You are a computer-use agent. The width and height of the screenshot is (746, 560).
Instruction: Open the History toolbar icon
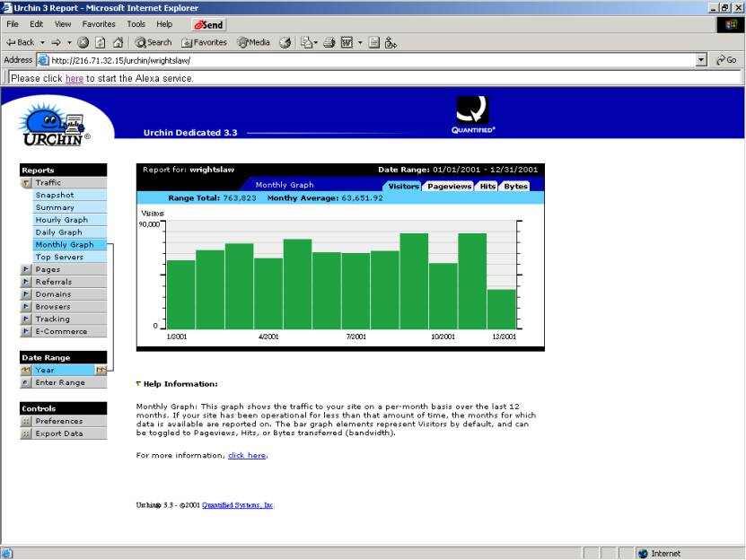click(x=285, y=42)
